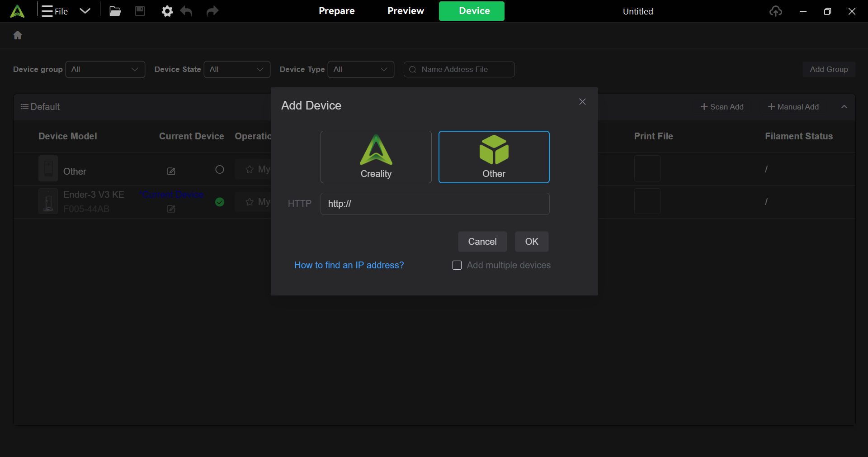Image resolution: width=868 pixels, height=457 pixels.
Task: Click the Print File box for Ender-3
Action: tap(647, 201)
